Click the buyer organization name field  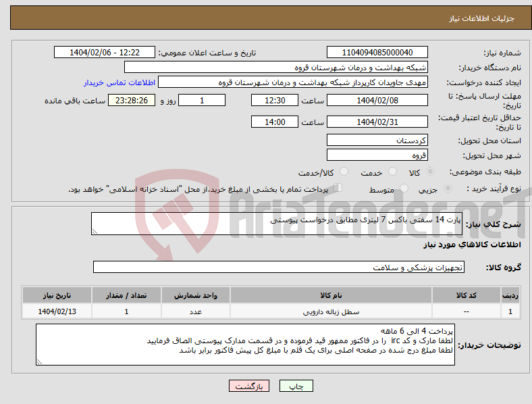(276, 67)
